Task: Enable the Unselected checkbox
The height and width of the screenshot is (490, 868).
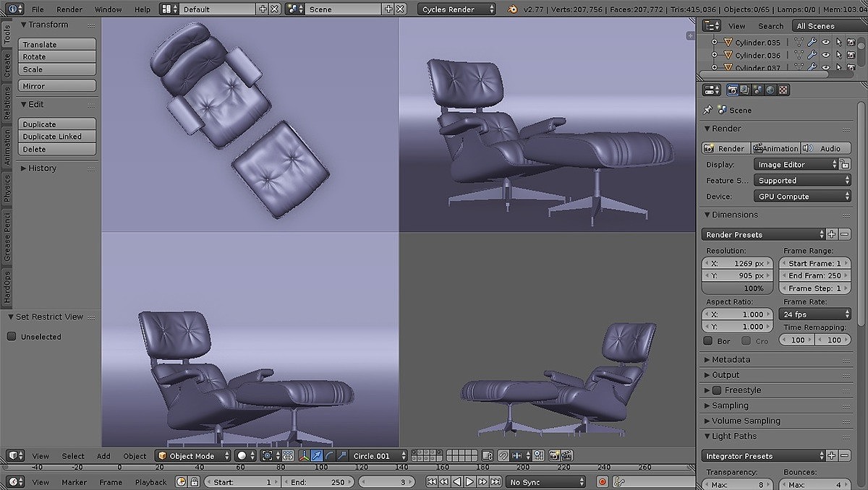Action: pyautogui.click(x=12, y=337)
